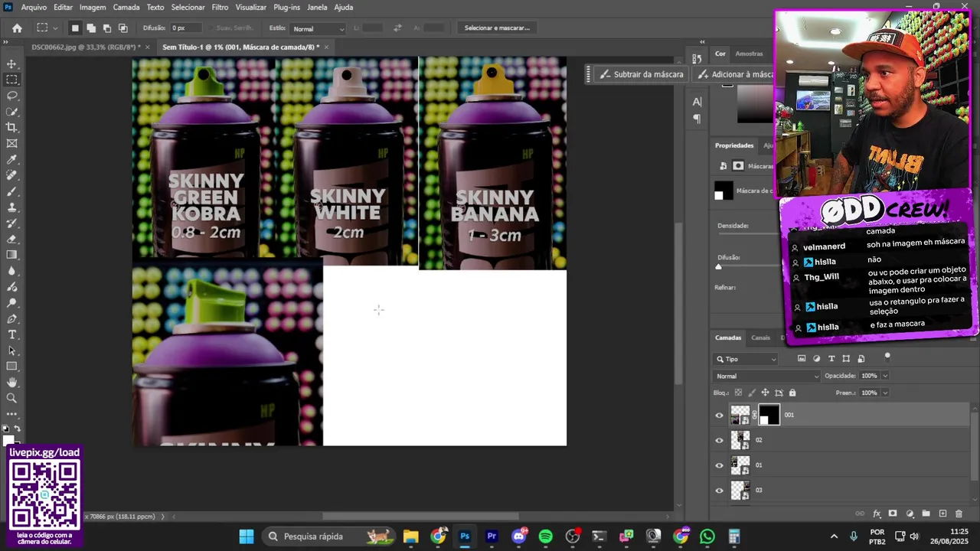The width and height of the screenshot is (980, 551).
Task: Add a layer mask icon
Action: pyautogui.click(x=893, y=514)
